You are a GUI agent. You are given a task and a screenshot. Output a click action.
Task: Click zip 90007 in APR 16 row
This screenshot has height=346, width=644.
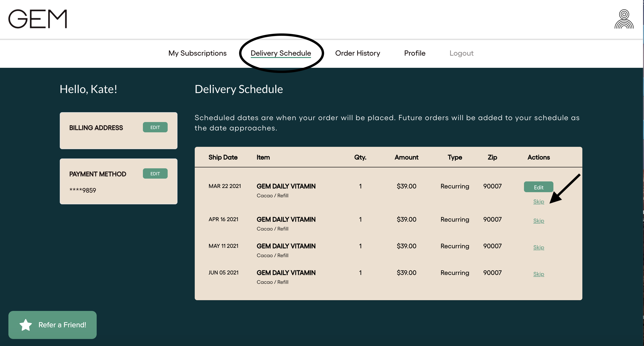click(492, 219)
